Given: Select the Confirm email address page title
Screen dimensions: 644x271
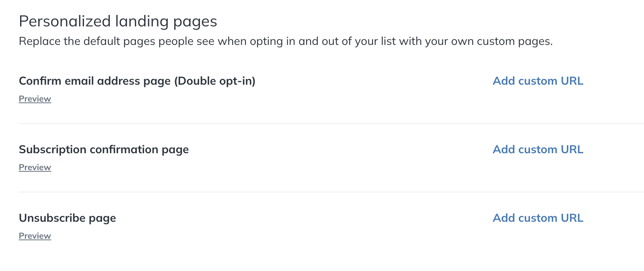Looking at the screenshot, I should (95, 81).
